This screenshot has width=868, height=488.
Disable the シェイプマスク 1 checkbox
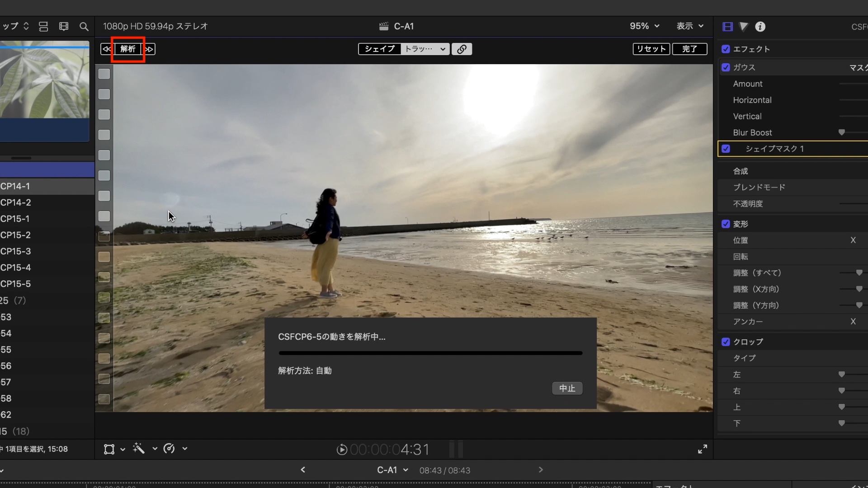click(x=726, y=149)
